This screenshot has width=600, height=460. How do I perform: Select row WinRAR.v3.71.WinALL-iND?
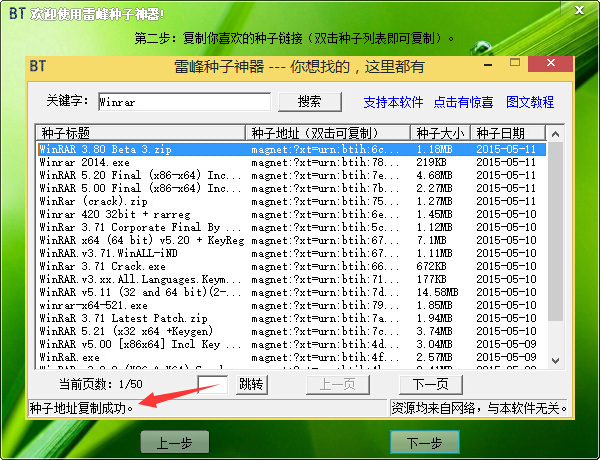point(292,253)
